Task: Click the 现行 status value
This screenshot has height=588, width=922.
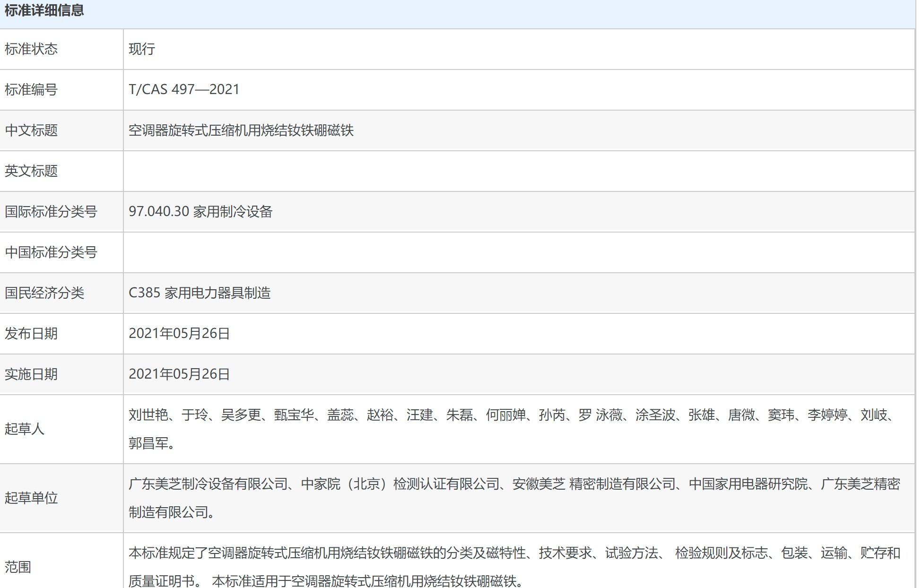Action: 142,49
